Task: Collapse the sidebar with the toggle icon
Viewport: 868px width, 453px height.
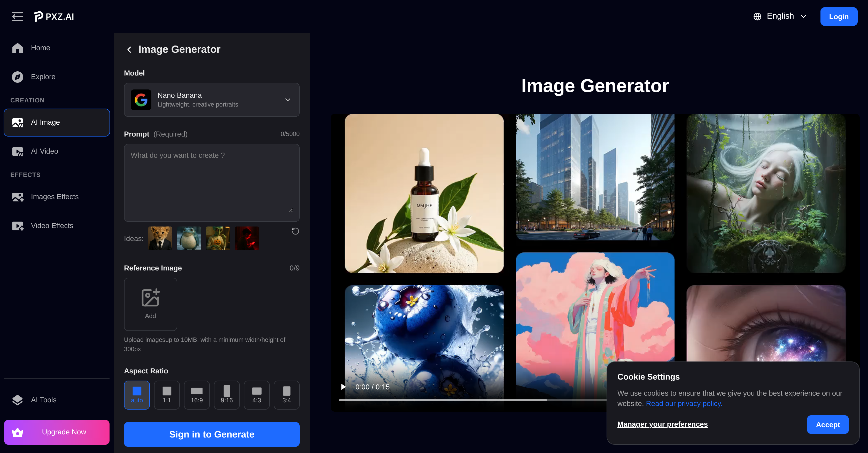Action: click(17, 16)
